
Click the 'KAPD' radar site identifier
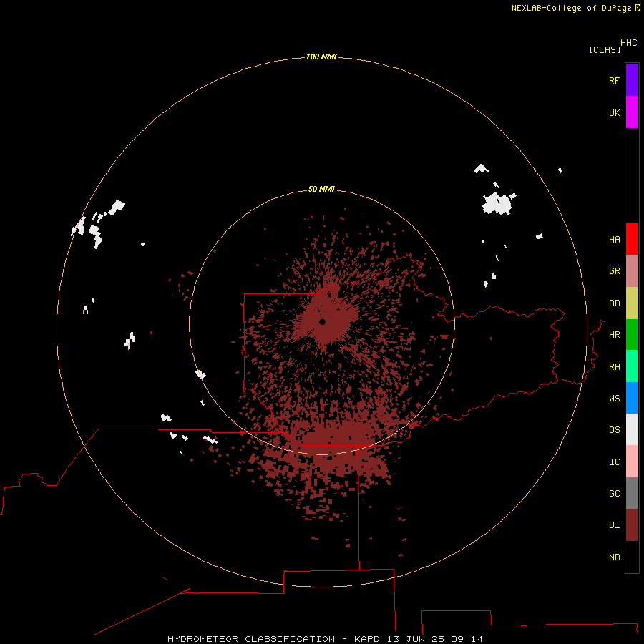(367, 639)
